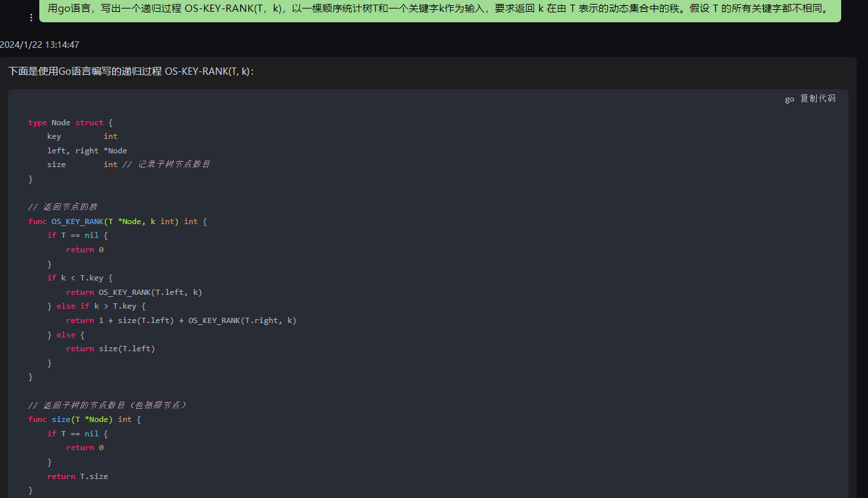The image size is (868, 498).
Task: Click the green user prompt message bubble
Action: click(440, 10)
